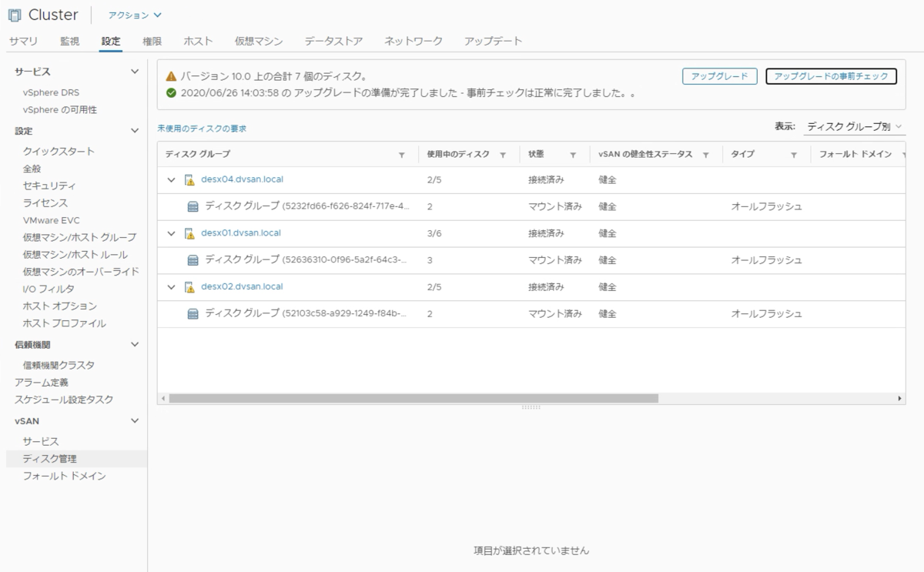
Task: Click the 未使用のディスクの要求 link
Action: (x=202, y=129)
